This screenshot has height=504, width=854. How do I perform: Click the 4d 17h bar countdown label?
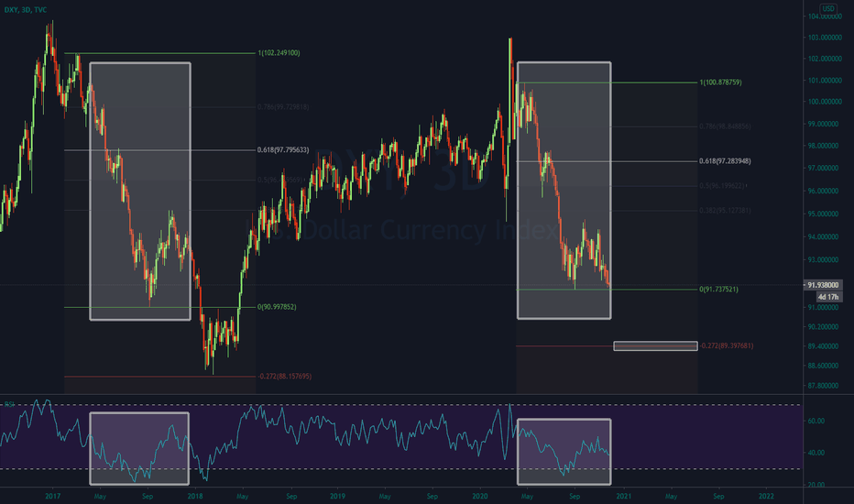[828, 297]
